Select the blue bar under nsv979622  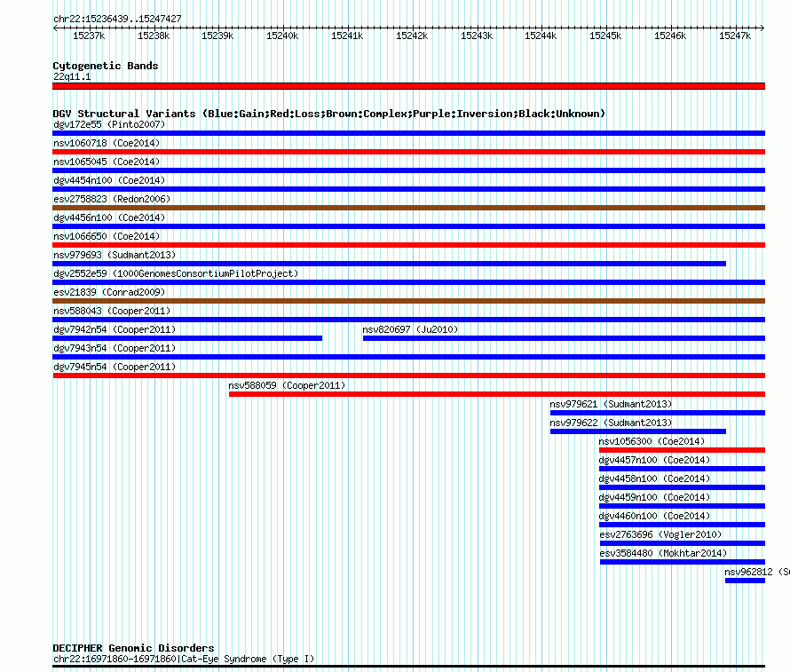[x=638, y=431]
